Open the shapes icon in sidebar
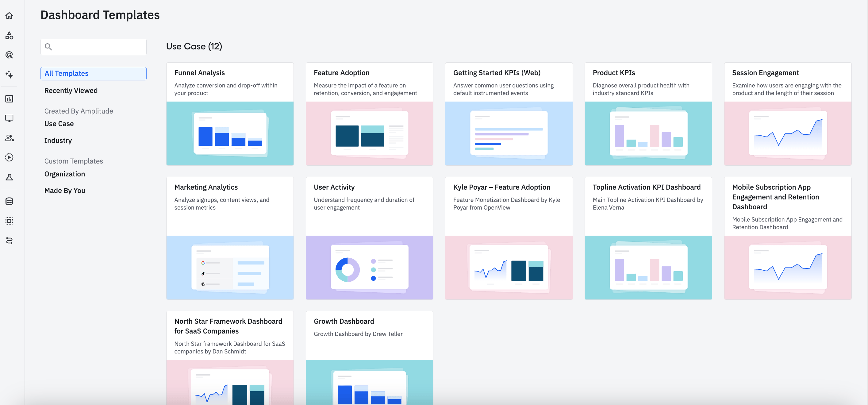868x405 pixels. coord(9,35)
